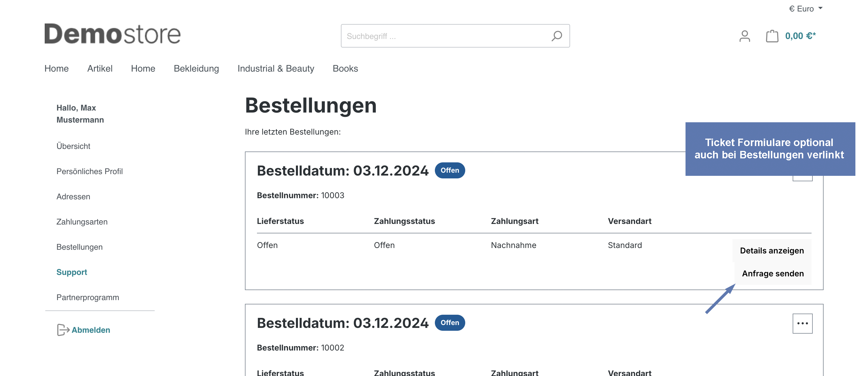
Task: Open Persönliches Profil page
Action: point(89,172)
